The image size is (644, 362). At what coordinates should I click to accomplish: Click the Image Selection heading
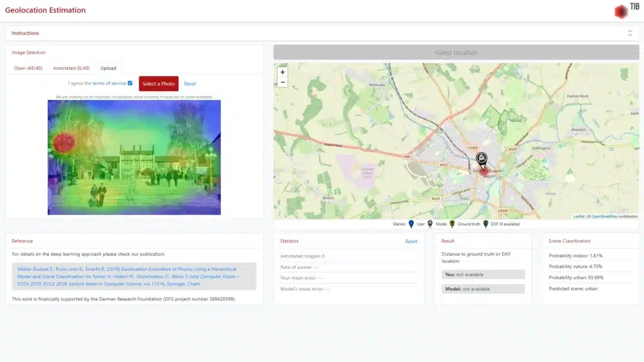(28, 53)
